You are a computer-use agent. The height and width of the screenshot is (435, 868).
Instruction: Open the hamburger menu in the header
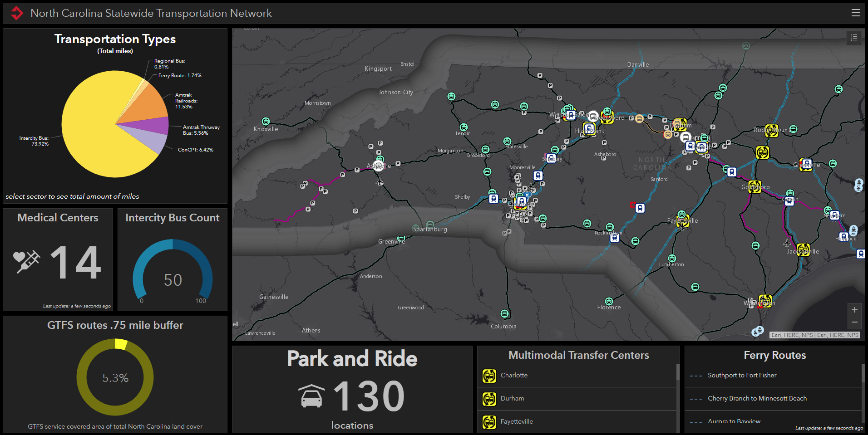855,13
